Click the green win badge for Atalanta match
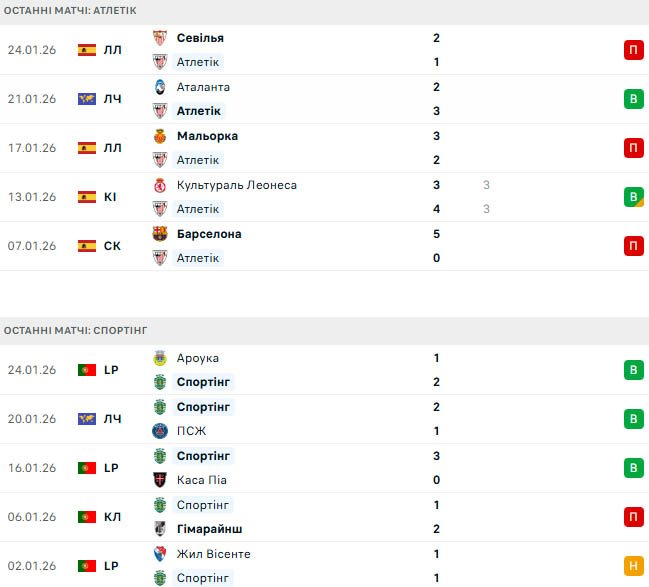This screenshot has width=649, height=587. point(634,99)
